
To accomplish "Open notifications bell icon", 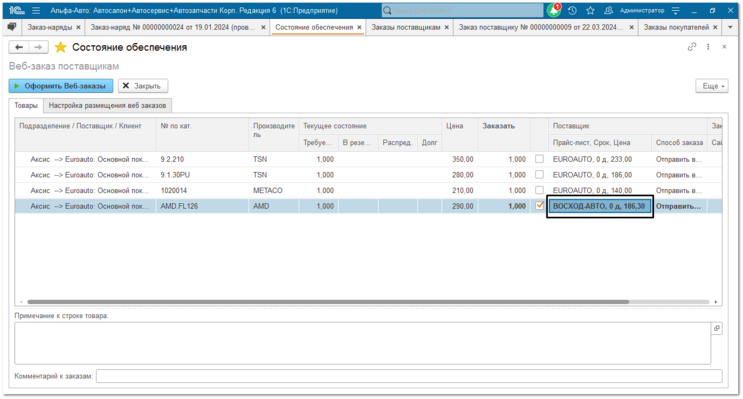I will 553,10.
